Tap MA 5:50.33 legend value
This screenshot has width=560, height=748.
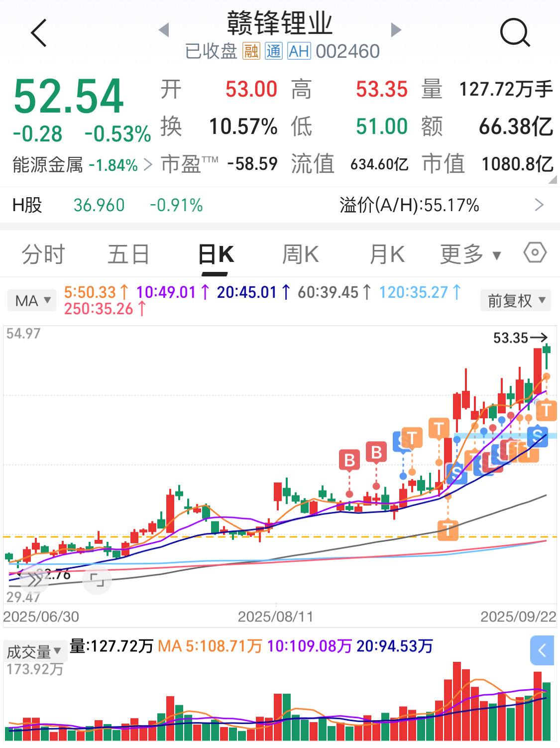point(97,292)
